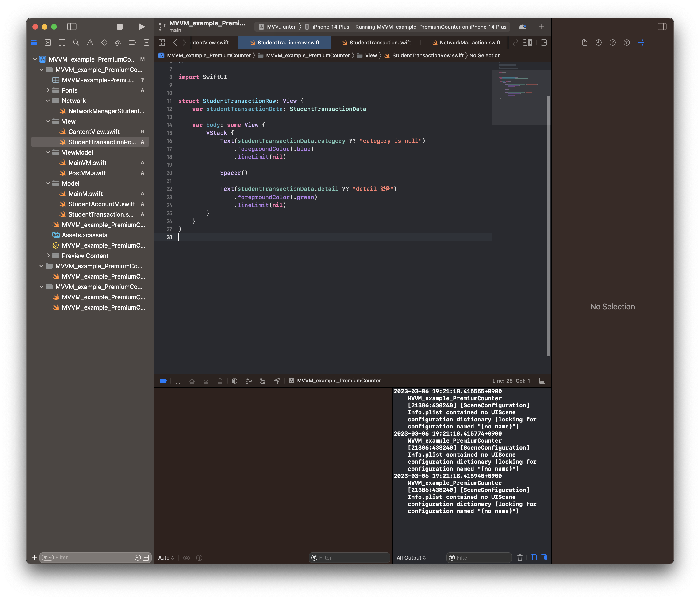Switch to NetworkMa...action.swift tab
The height and width of the screenshot is (599, 700).
(469, 43)
